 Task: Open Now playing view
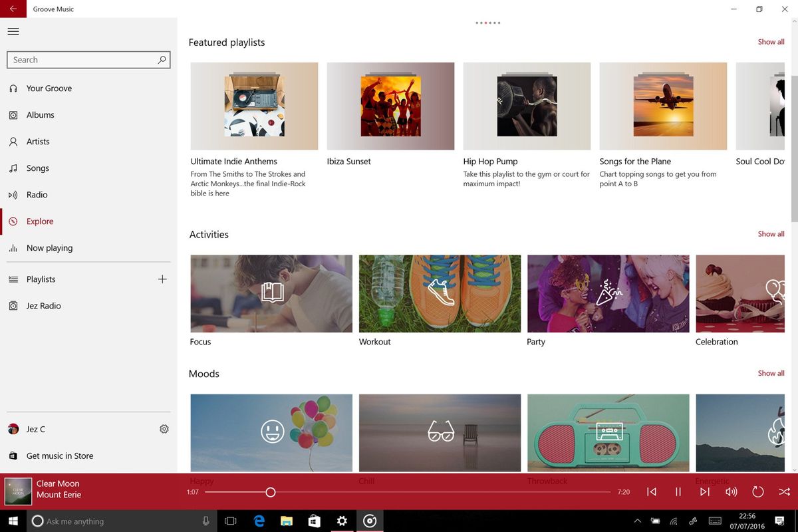point(49,247)
